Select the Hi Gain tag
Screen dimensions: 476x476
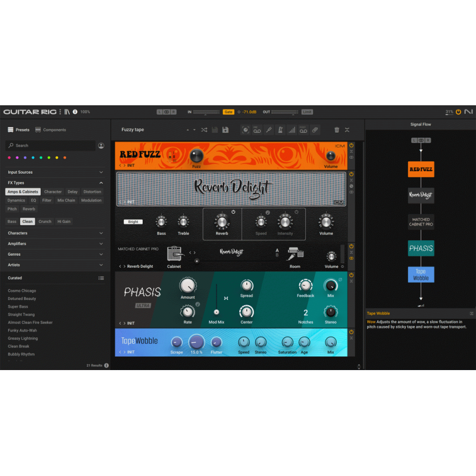64,221
